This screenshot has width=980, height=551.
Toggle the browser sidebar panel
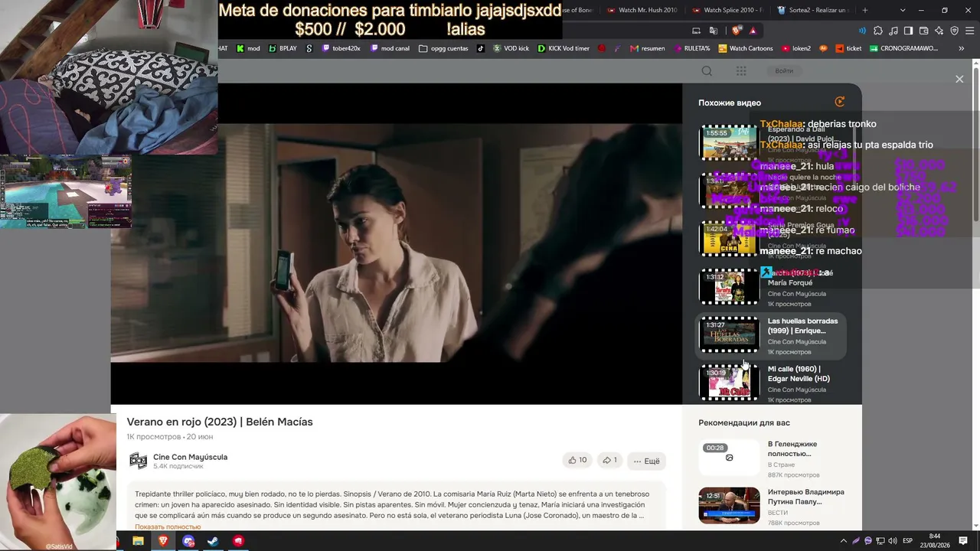(x=909, y=31)
